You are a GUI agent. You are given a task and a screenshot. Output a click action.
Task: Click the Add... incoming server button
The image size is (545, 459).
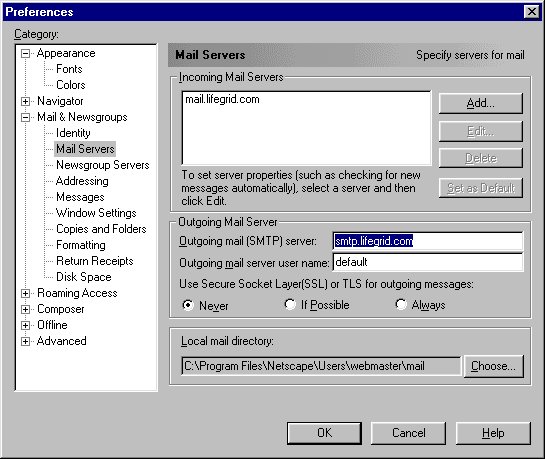click(x=481, y=103)
